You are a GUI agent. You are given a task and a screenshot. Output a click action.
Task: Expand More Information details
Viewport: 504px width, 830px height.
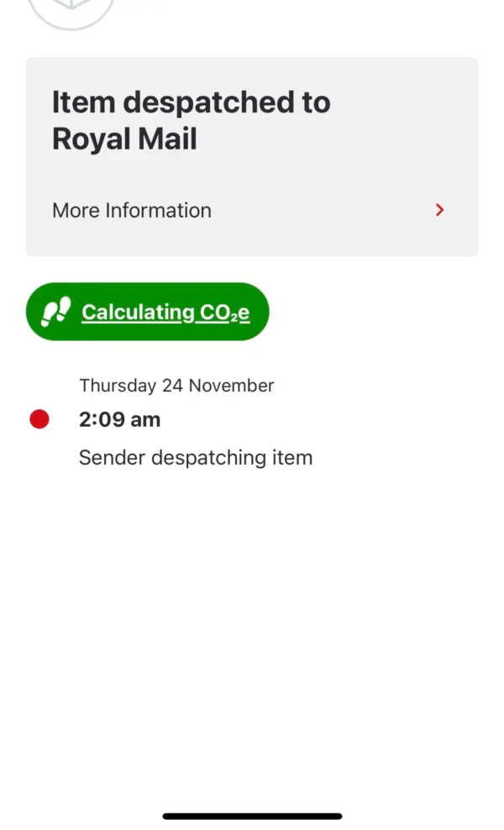click(132, 210)
